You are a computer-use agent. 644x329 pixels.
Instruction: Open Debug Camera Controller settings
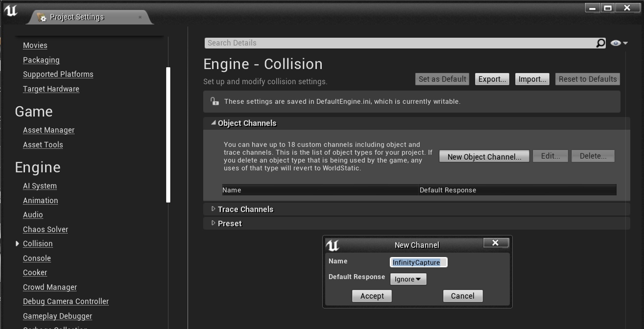[66, 302]
